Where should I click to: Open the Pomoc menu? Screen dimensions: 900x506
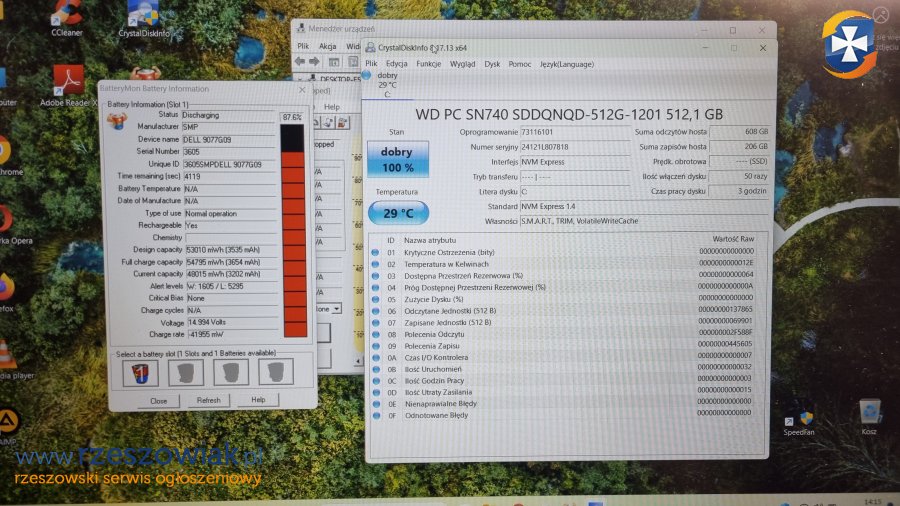519,64
